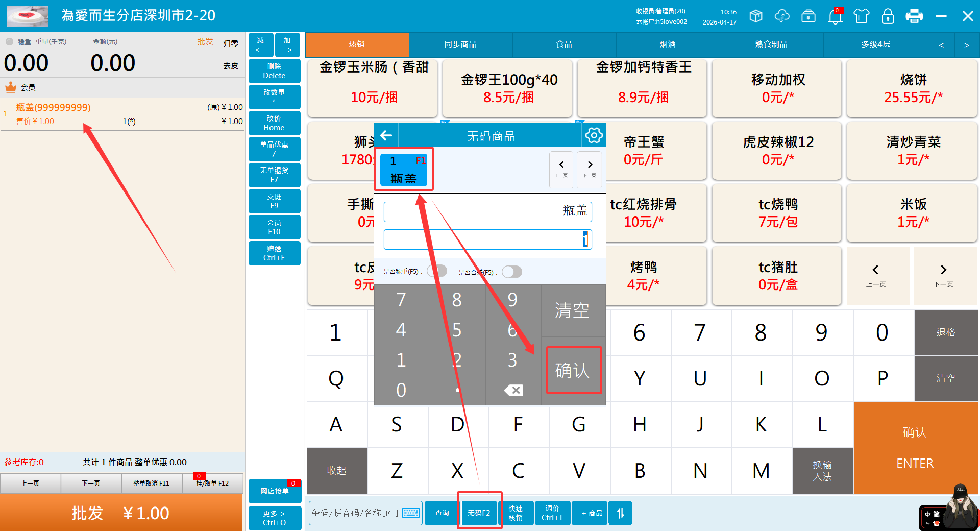
Task: Toggle the 是否称重 switch
Action: click(x=437, y=271)
